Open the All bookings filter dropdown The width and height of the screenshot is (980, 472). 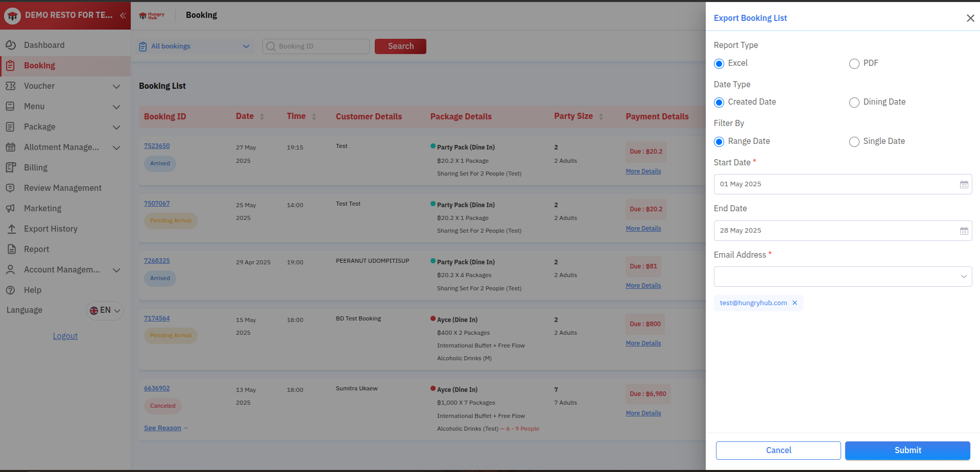(194, 46)
